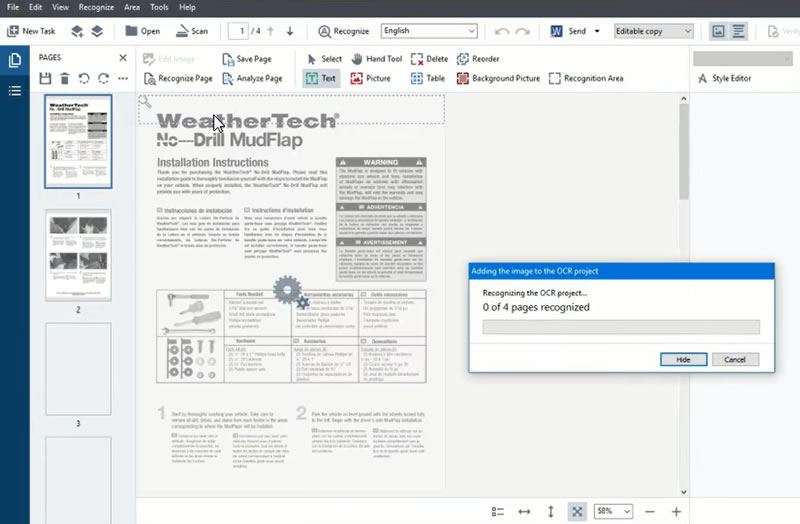Zoom out with the minus button
Viewport: 800px width, 524px height.
click(649, 511)
